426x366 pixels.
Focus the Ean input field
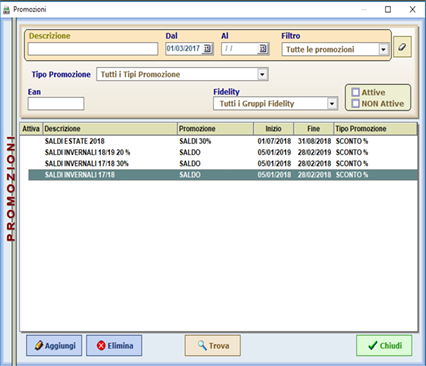(x=56, y=104)
